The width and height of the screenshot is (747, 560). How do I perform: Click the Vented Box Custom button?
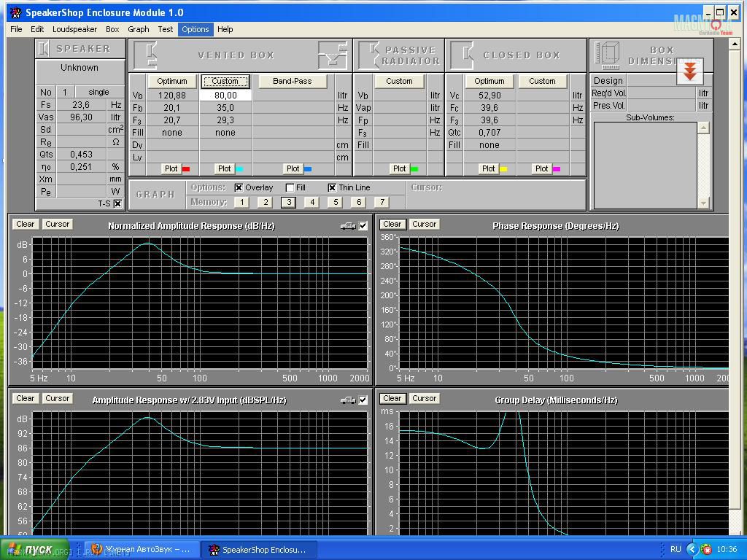(225, 81)
